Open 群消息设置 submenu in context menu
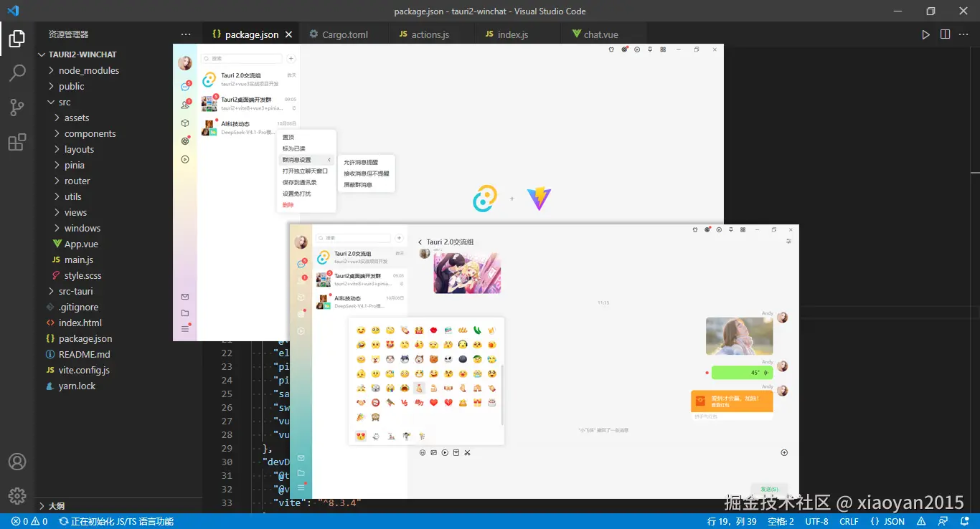Screen dimensions: 980x529 coord(306,160)
